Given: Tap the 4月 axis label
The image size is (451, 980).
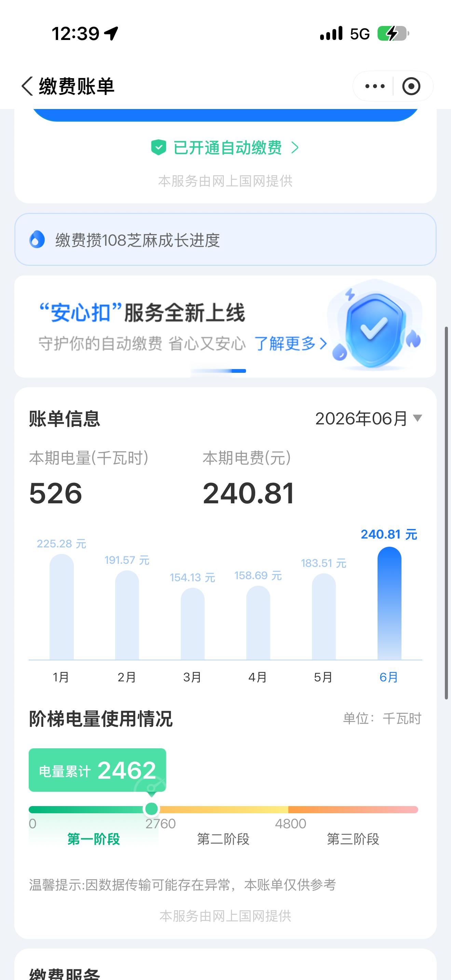Looking at the screenshot, I should (257, 677).
